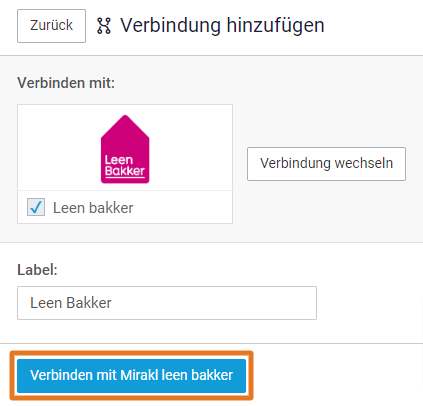Toggle the Leen bakker checkbox
The width and height of the screenshot is (423, 406).
(x=36, y=207)
